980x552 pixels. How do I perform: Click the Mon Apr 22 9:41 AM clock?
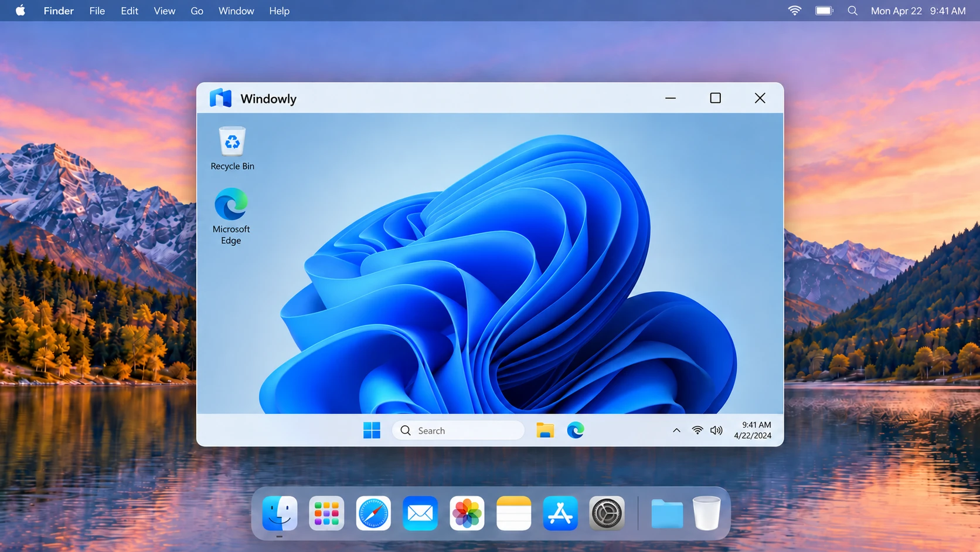click(x=918, y=11)
